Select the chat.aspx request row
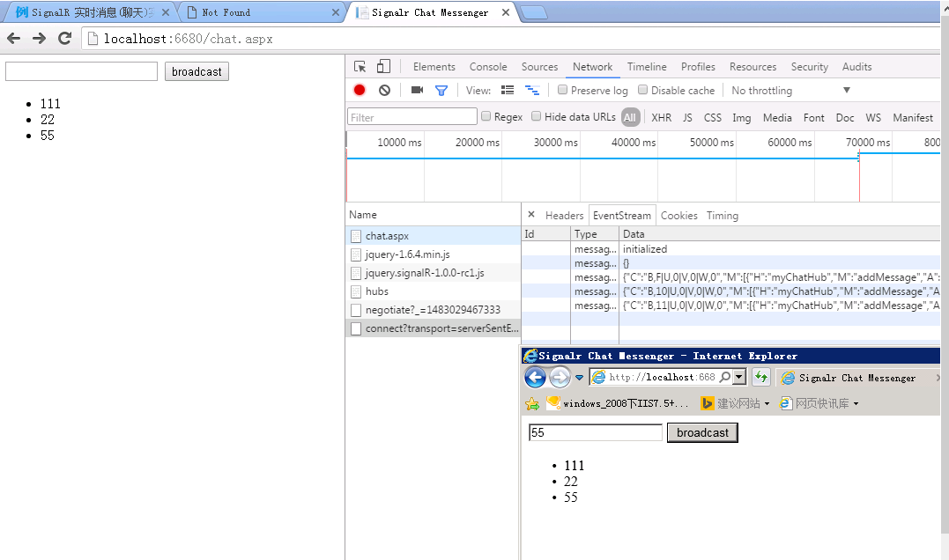 433,236
